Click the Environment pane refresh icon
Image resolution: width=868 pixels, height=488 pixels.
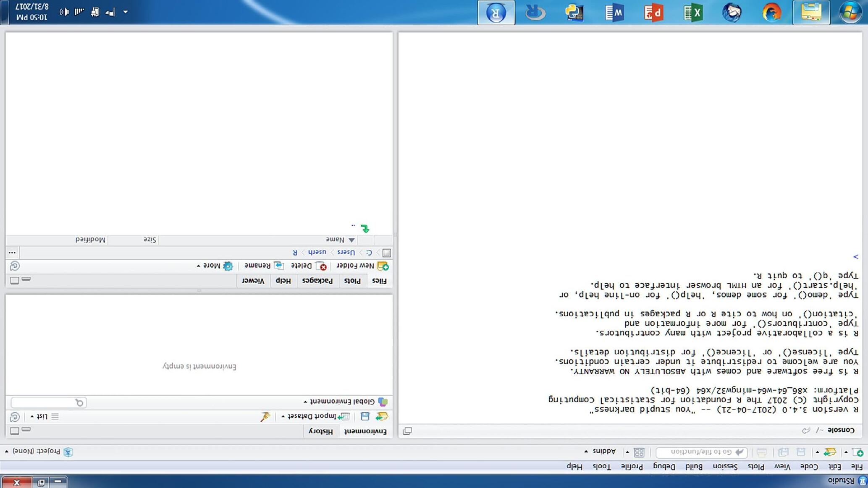(x=15, y=416)
